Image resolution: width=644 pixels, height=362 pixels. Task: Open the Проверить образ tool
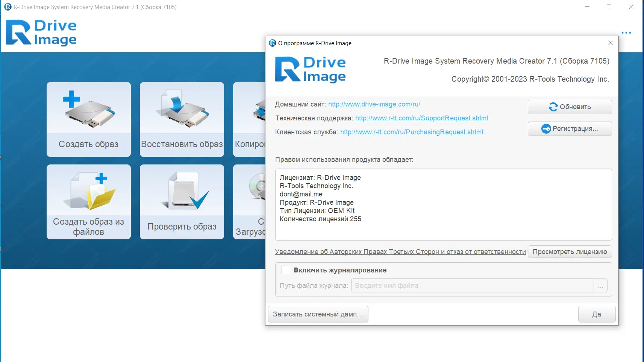tap(182, 202)
